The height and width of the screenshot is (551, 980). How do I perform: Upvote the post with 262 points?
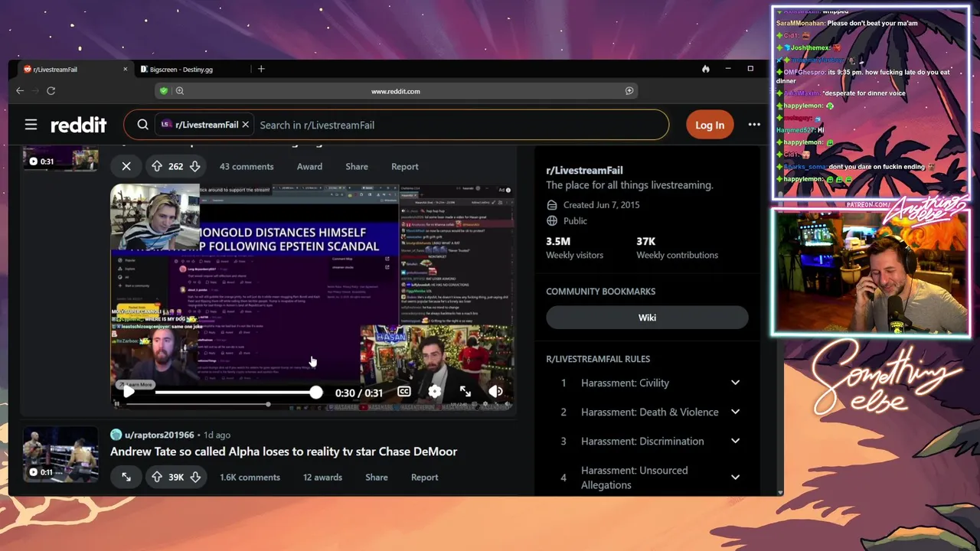(157, 166)
